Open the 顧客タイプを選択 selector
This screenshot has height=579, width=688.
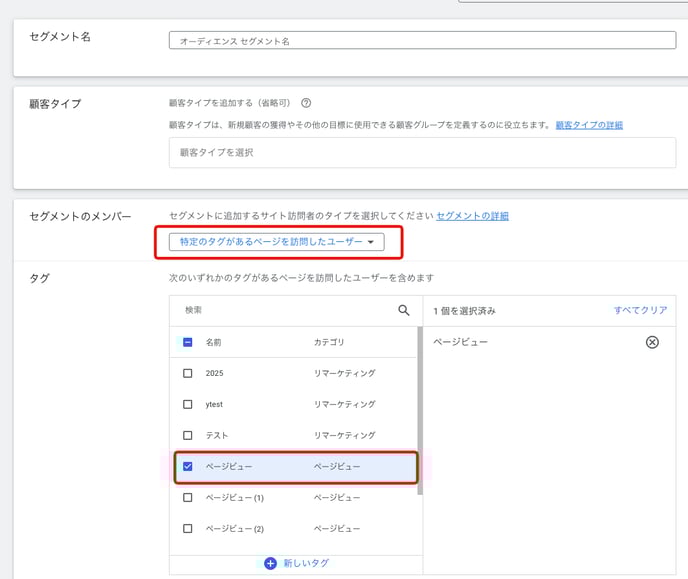(x=422, y=152)
